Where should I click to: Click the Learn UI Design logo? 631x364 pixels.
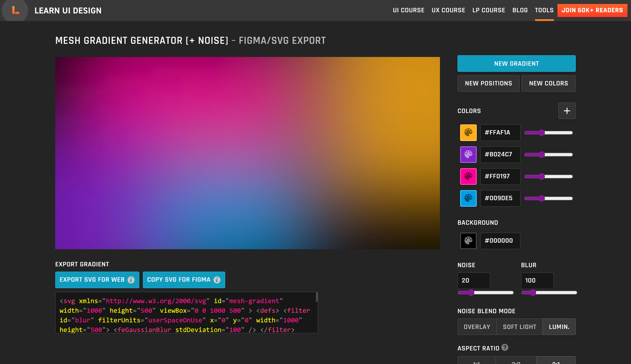coord(14,10)
